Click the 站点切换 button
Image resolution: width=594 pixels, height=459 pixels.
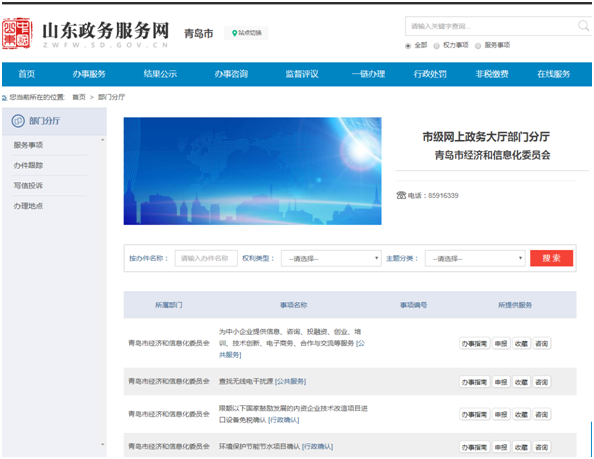(246, 33)
